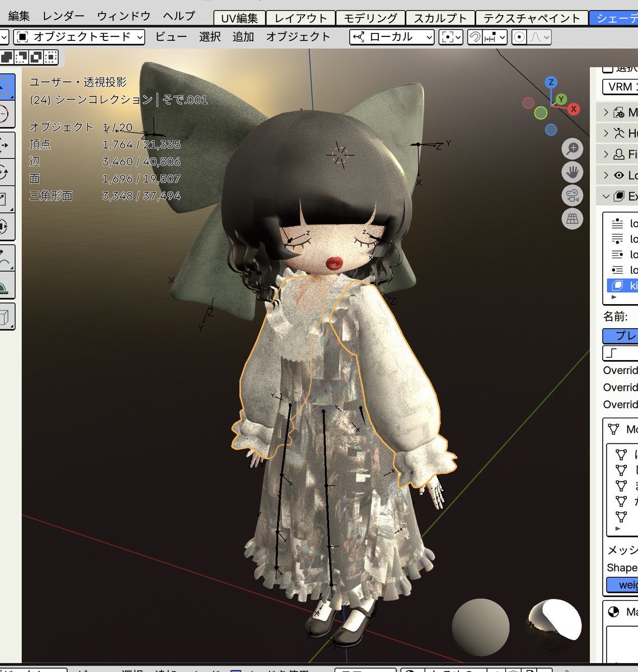
Task: Open the 追加 viewport menu
Action: tap(243, 37)
